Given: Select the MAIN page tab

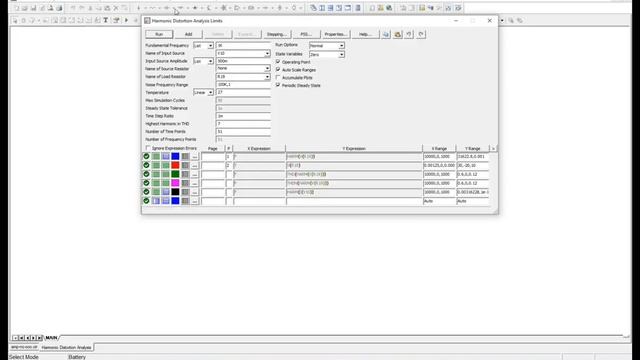Looking at the screenshot, I should coord(51,338).
